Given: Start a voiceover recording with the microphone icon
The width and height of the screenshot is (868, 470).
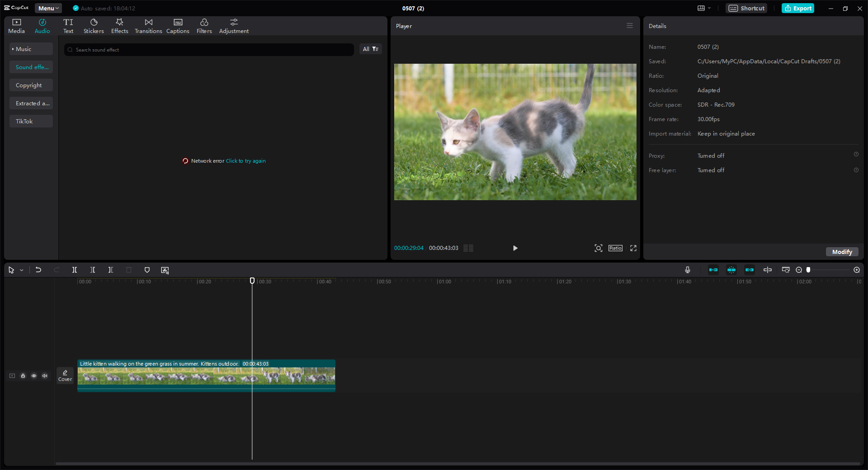Looking at the screenshot, I should 687,270.
